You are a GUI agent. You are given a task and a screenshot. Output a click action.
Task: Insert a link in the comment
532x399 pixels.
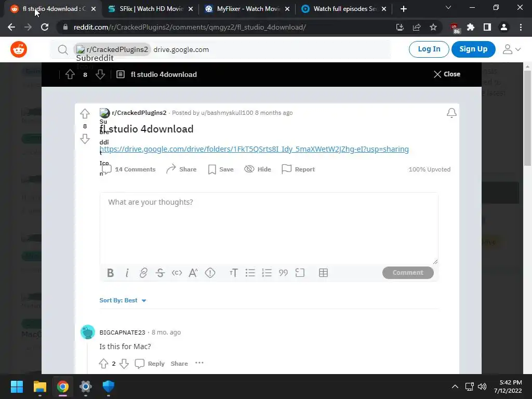click(143, 273)
